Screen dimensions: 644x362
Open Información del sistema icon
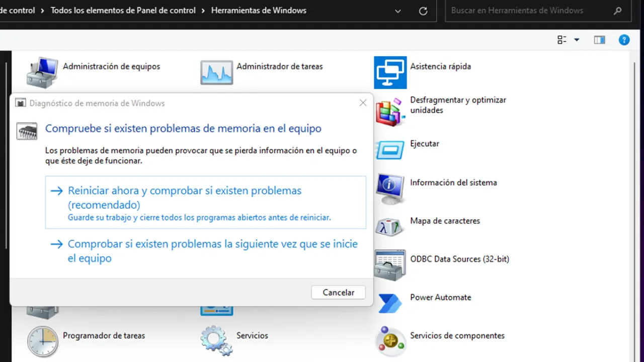[390, 188]
